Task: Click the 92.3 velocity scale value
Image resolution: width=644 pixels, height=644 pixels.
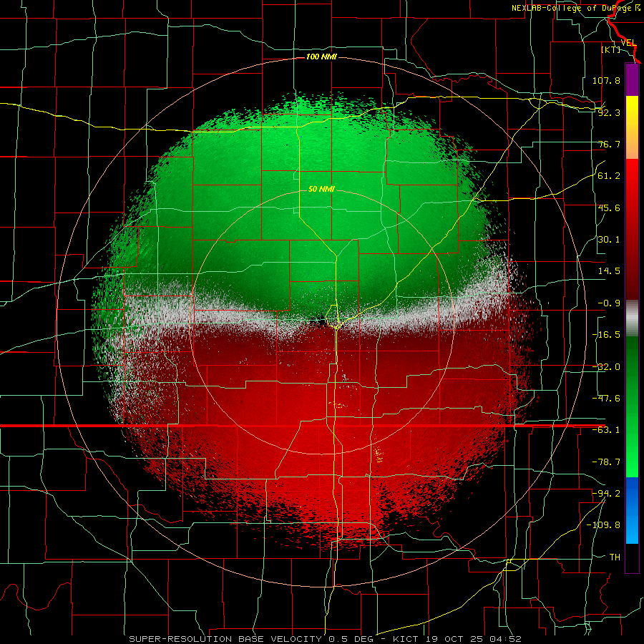Action: pyautogui.click(x=609, y=112)
